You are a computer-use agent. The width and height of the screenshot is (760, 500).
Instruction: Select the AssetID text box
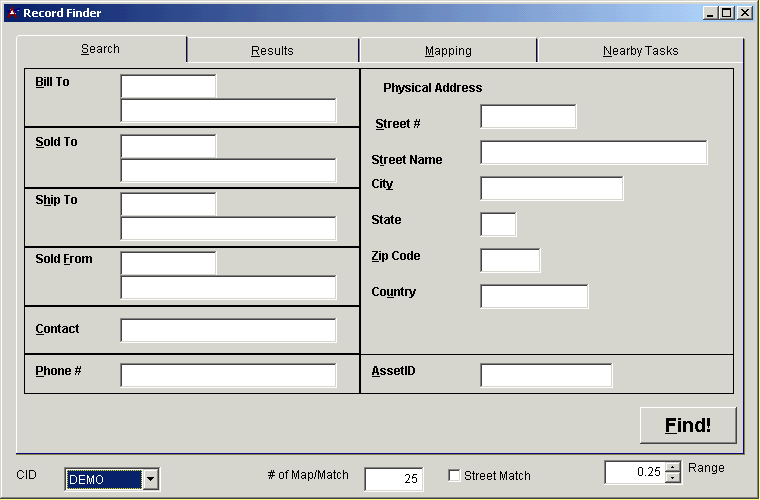click(545, 376)
